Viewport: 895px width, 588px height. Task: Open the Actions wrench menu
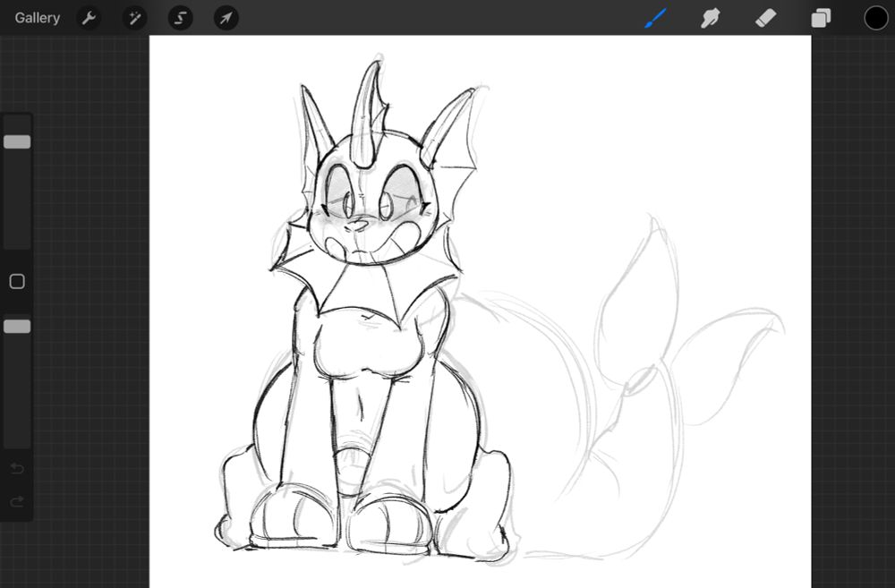pyautogui.click(x=89, y=18)
